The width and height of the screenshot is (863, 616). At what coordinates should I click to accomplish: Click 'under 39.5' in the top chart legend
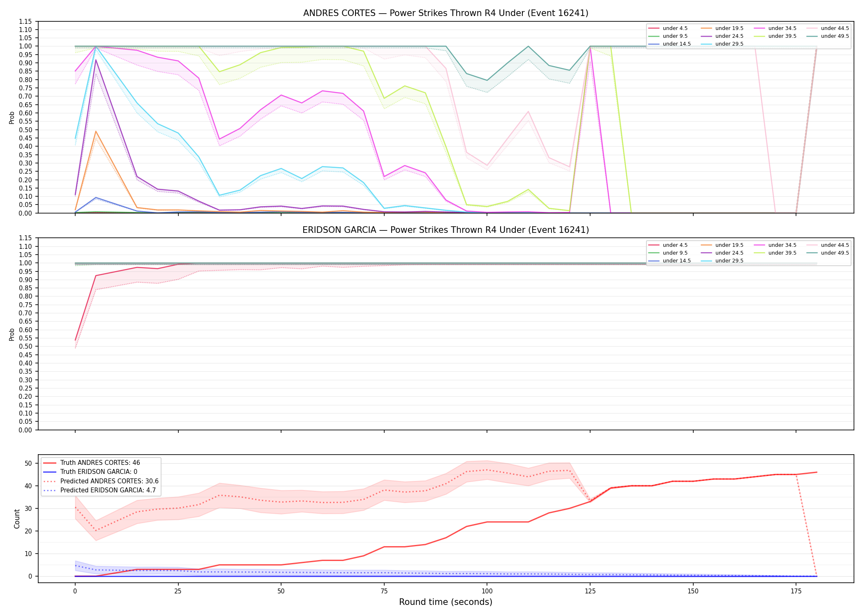(782, 36)
